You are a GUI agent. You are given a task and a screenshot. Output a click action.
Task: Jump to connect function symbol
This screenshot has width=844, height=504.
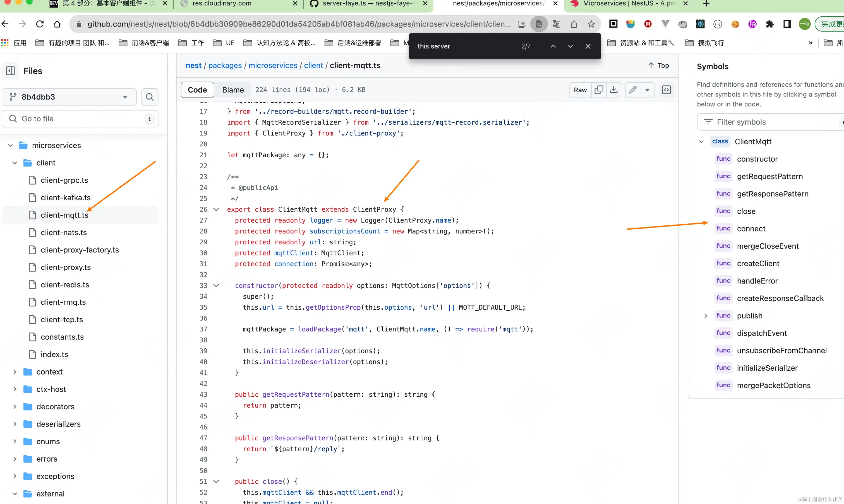751,228
